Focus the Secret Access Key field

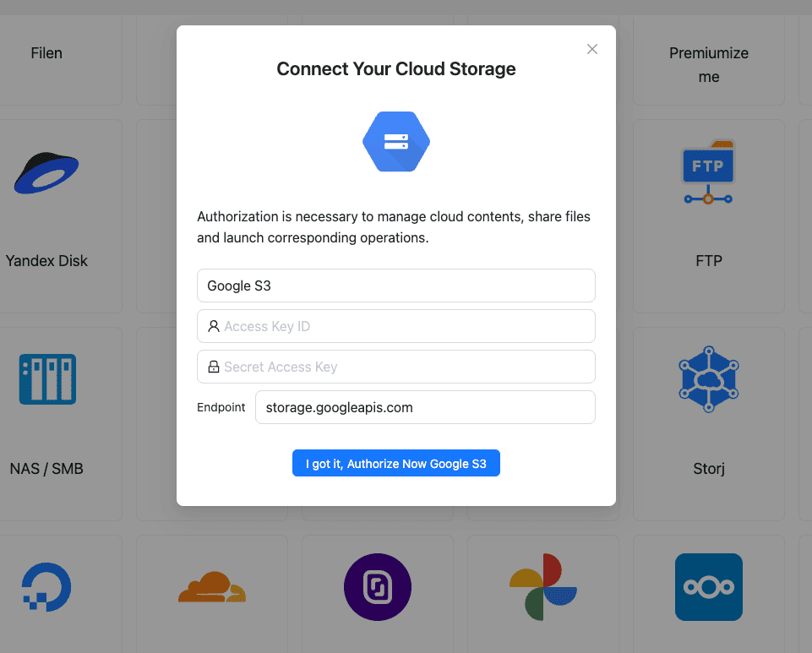pyautogui.click(x=395, y=367)
